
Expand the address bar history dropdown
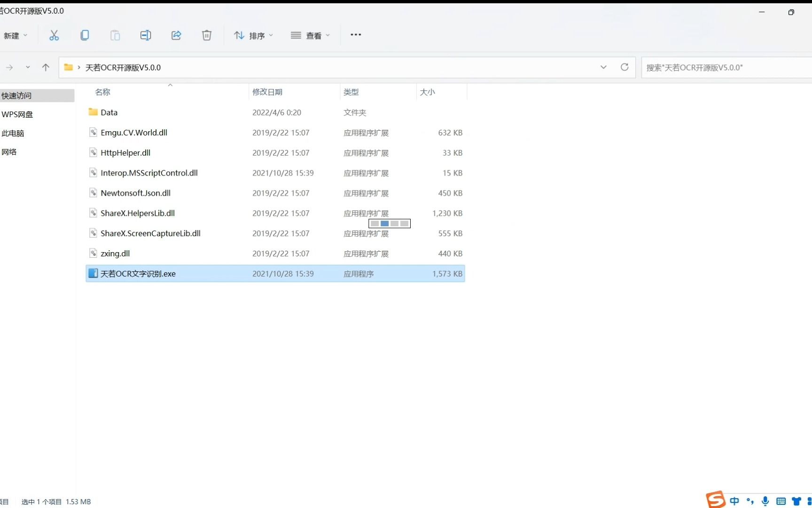pos(603,67)
